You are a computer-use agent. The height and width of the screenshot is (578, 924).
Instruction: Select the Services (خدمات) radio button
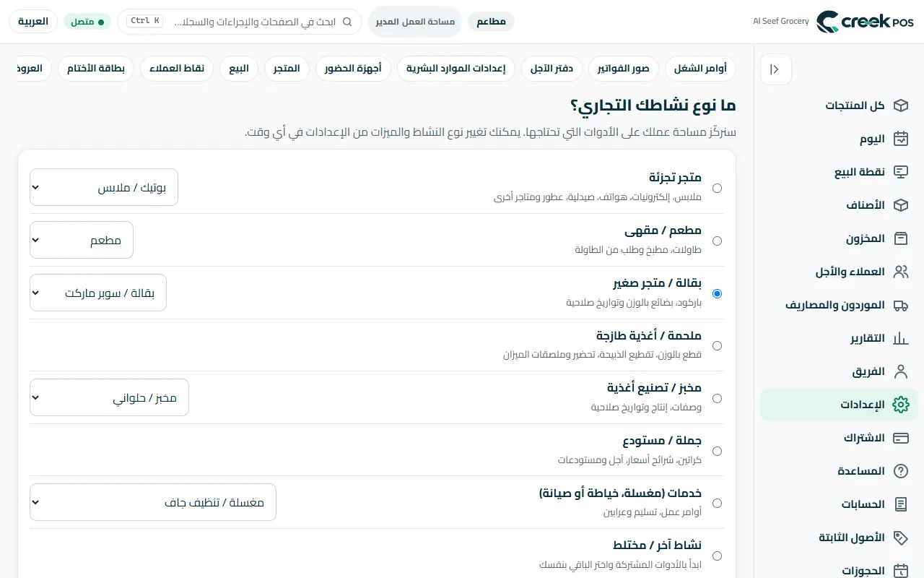pos(717,503)
